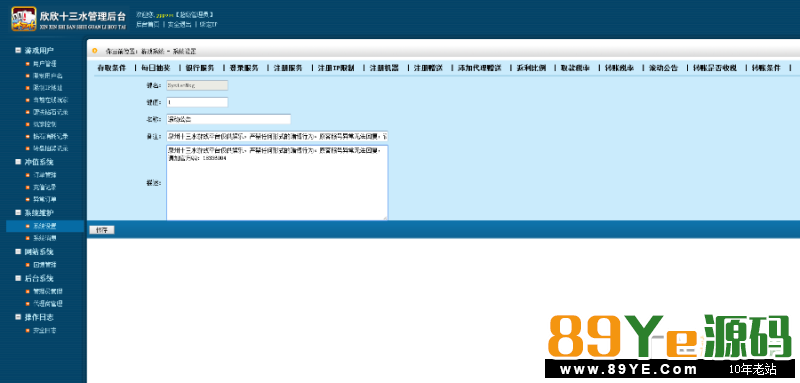The width and height of the screenshot is (800, 383).
Task: Click inside the large description textarea
Action: tap(277, 183)
